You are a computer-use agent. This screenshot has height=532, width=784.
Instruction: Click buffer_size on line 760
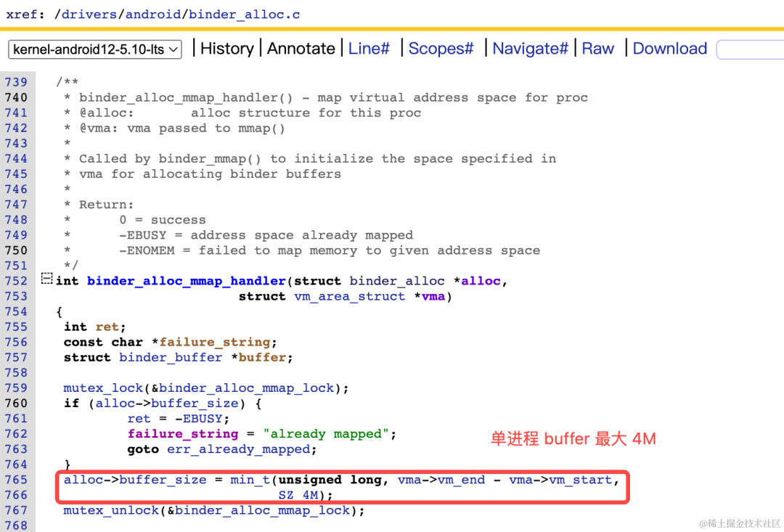click(195, 404)
